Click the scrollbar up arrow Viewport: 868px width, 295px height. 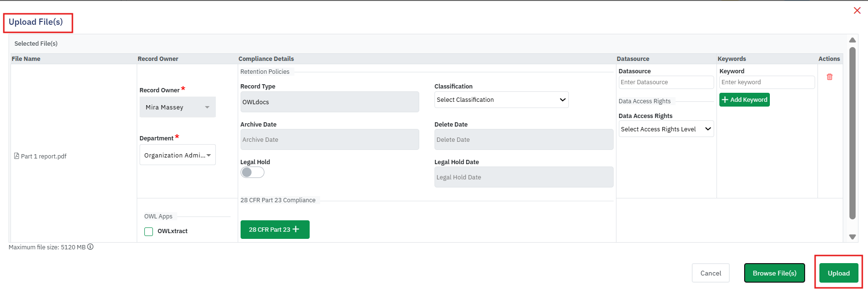853,40
